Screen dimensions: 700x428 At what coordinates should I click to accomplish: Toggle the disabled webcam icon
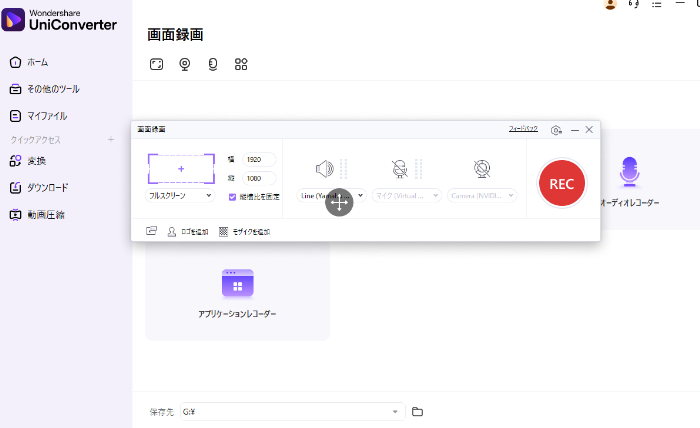coord(482,169)
